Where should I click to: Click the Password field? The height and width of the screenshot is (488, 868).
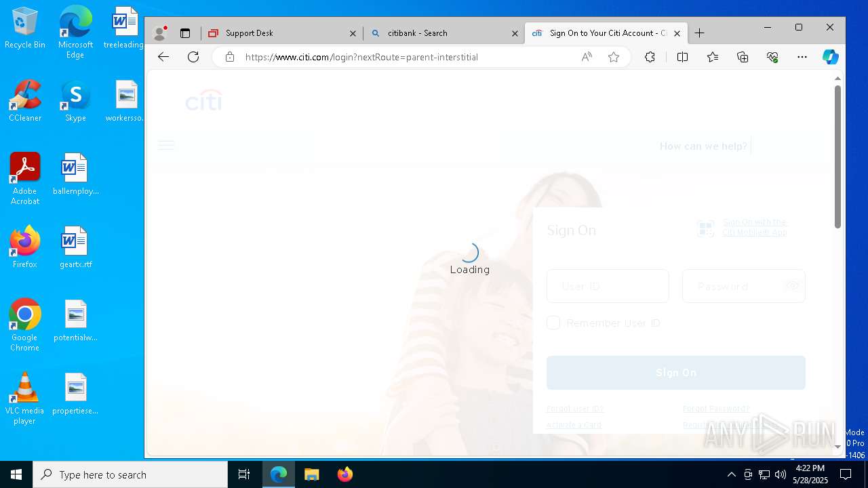[x=744, y=286]
